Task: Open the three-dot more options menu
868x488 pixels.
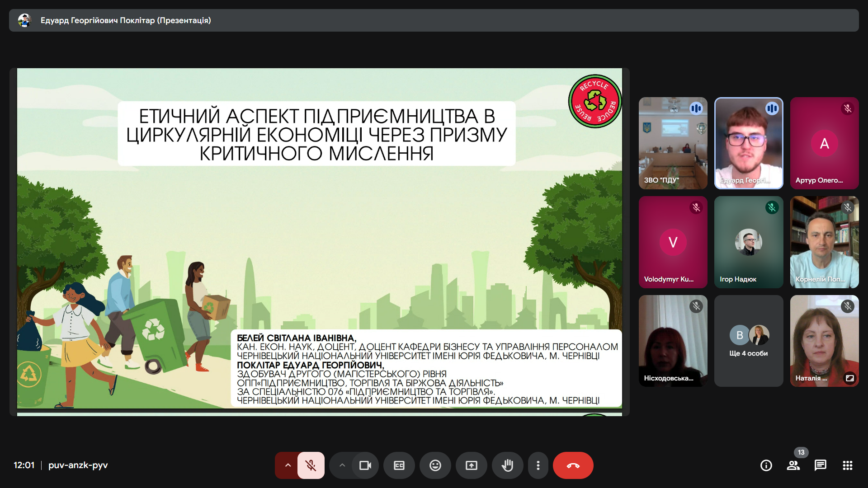Action: (x=538, y=465)
